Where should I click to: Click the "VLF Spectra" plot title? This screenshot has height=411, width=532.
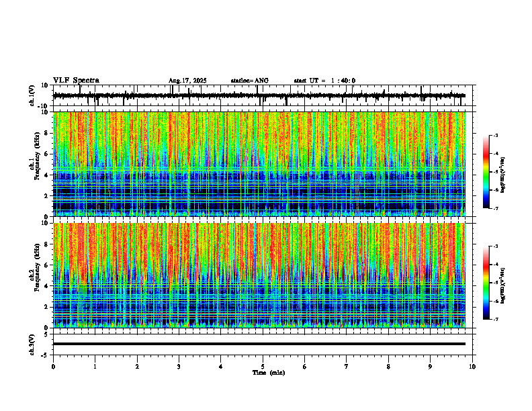[x=76, y=81]
